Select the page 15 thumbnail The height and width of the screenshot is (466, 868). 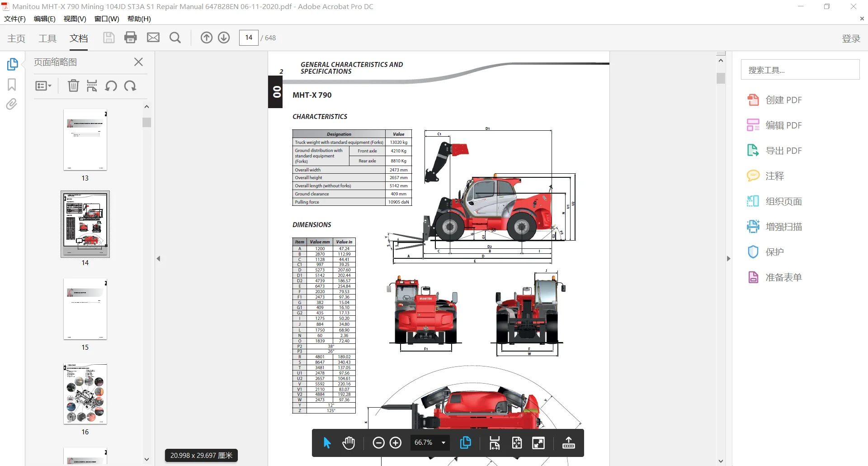pyautogui.click(x=85, y=309)
